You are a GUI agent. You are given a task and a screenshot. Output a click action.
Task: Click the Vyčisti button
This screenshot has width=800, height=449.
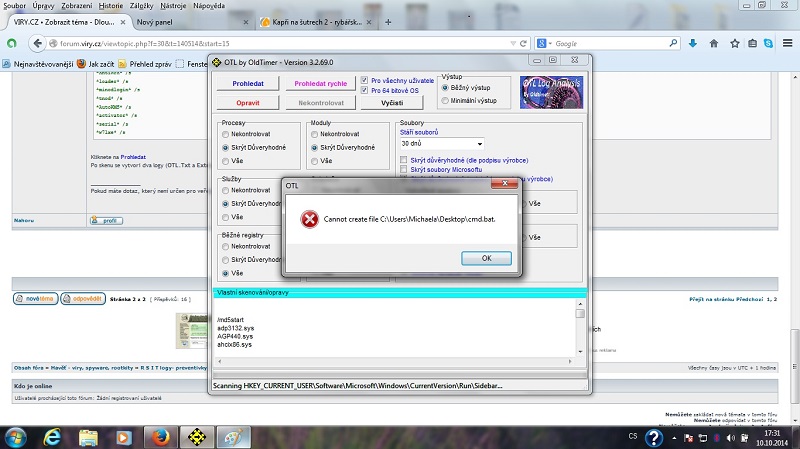coord(392,103)
